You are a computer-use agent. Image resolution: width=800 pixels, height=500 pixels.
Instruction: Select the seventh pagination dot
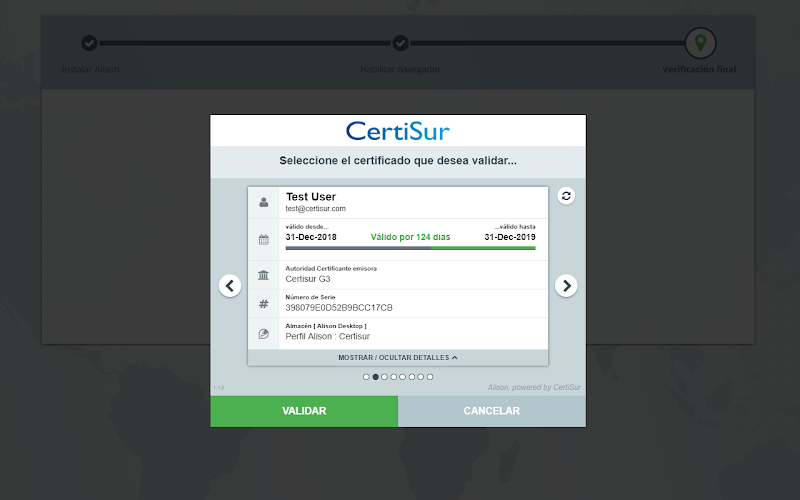click(x=420, y=377)
